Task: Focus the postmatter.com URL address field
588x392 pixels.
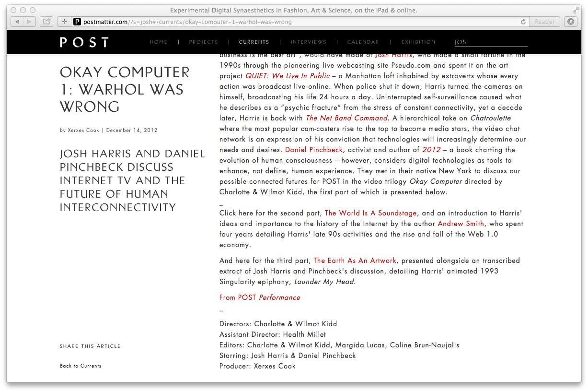Action: pyautogui.click(x=300, y=22)
